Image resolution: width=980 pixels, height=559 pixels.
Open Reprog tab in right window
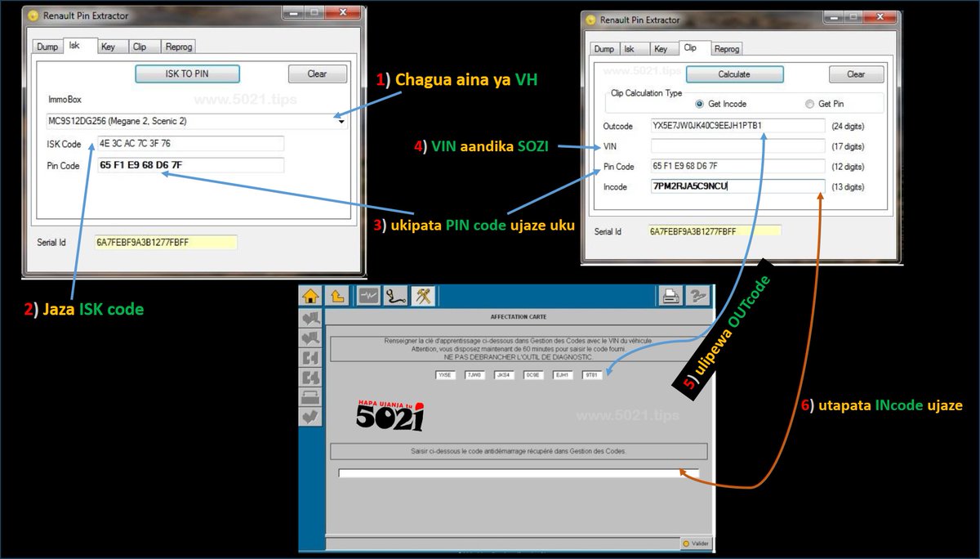[727, 49]
